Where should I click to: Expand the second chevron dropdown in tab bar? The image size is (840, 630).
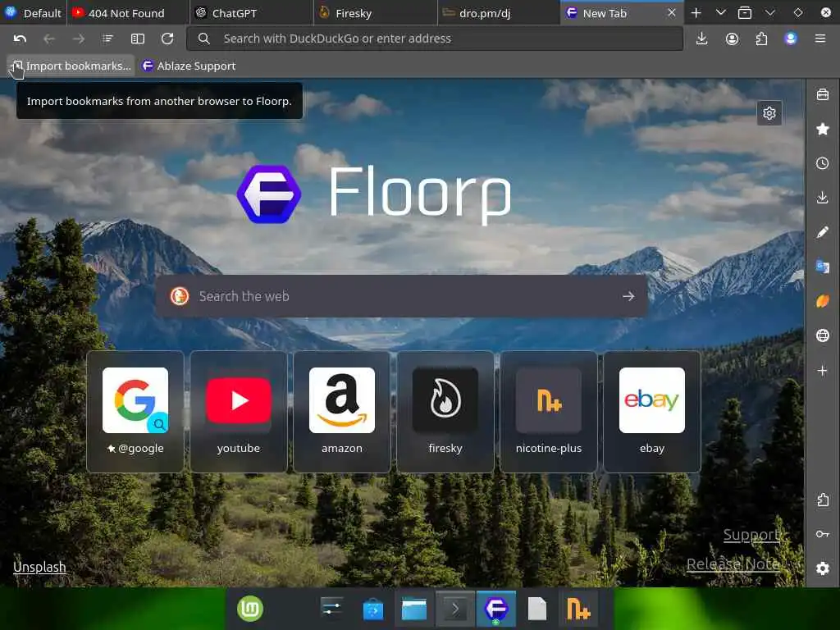pyautogui.click(x=769, y=13)
